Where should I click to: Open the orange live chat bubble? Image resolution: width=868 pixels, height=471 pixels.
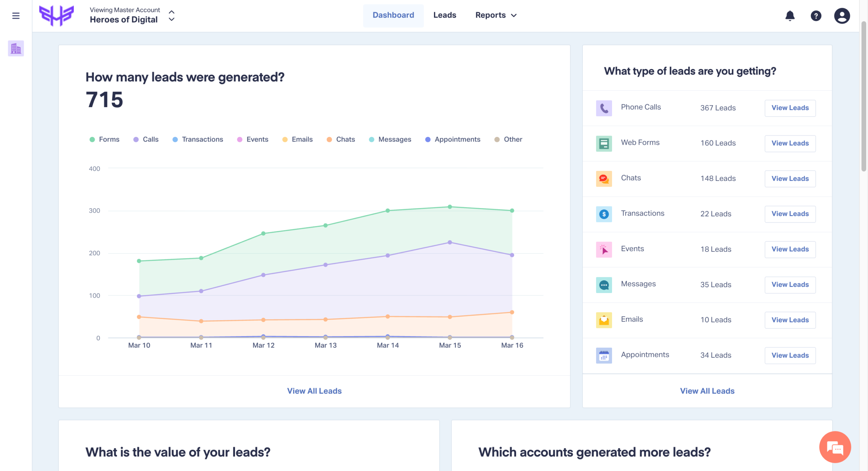point(835,447)
